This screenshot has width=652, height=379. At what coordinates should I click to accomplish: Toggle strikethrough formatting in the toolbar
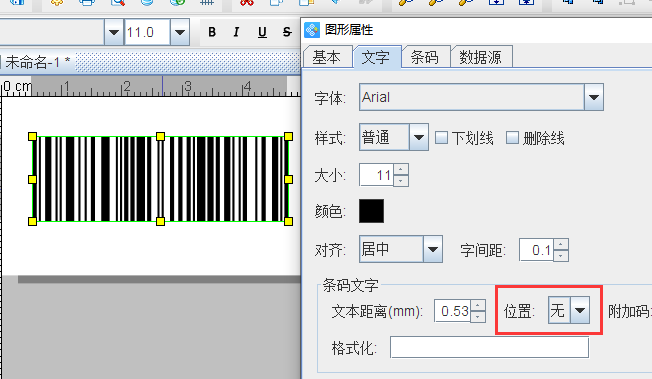(287, 32)
